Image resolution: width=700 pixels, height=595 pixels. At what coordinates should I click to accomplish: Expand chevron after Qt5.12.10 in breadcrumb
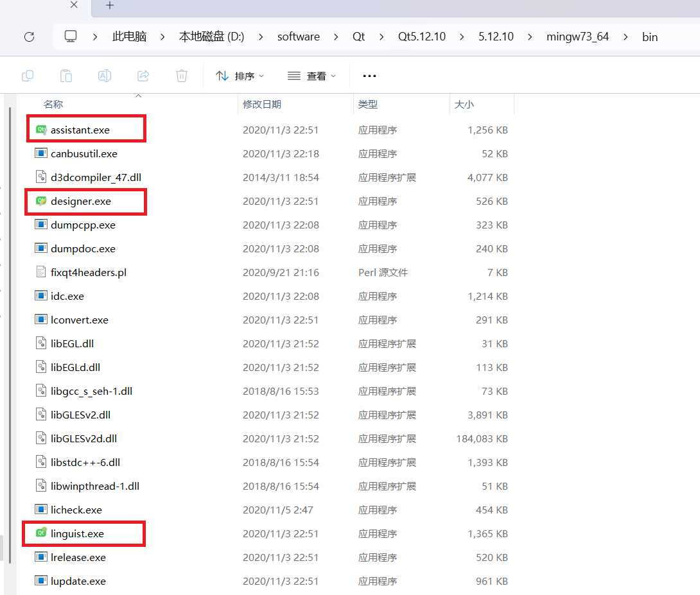(x=462, y=37)
